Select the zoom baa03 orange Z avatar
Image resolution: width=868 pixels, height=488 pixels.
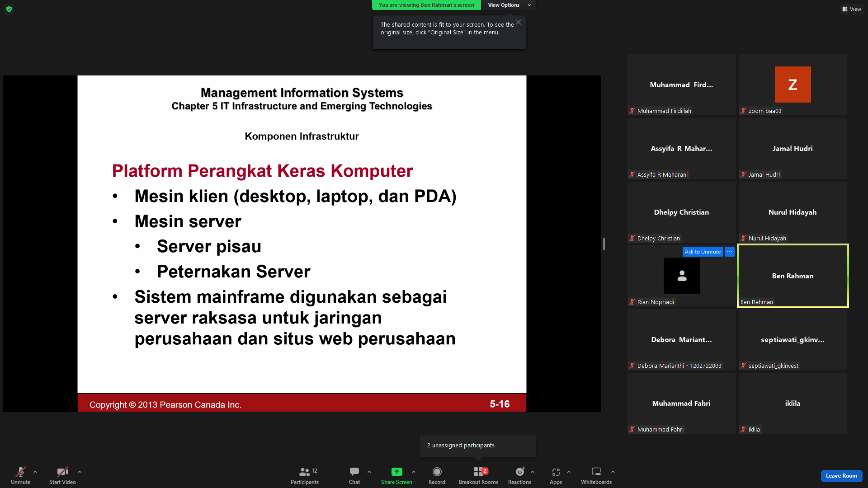click(793, 84)
